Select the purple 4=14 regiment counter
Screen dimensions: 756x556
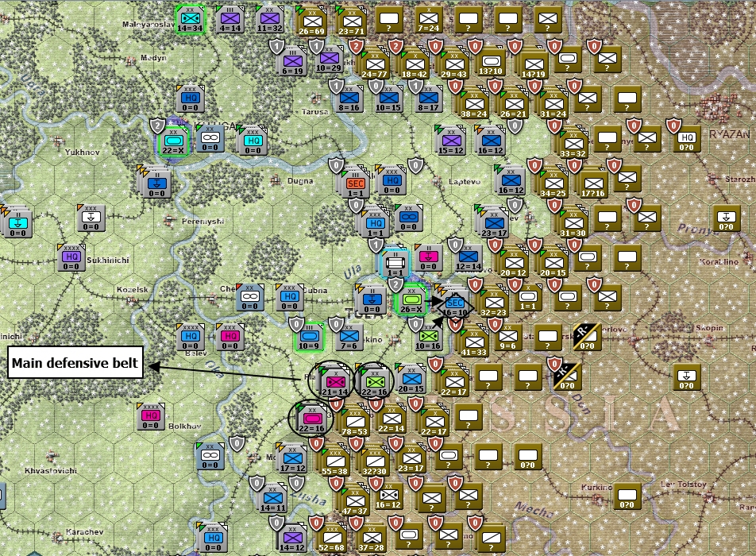click(x=230, y=19)
